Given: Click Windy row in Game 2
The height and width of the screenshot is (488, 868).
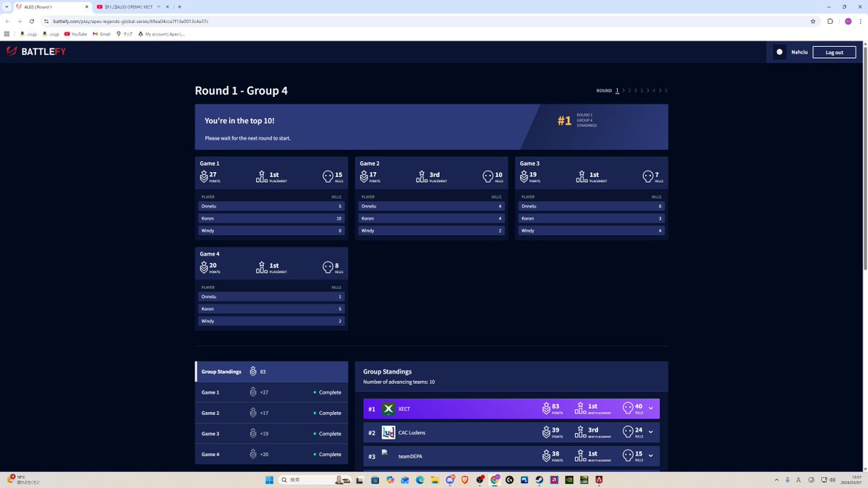Looking at the screenshot, I should click(x=432, y=231).
